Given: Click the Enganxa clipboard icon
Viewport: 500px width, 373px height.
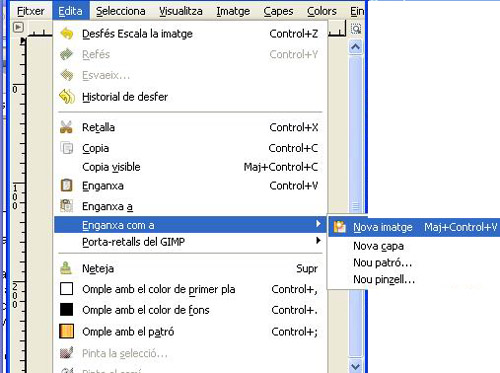Looking at the screenshot, I should pyautogui.click(x=66, y=185).
